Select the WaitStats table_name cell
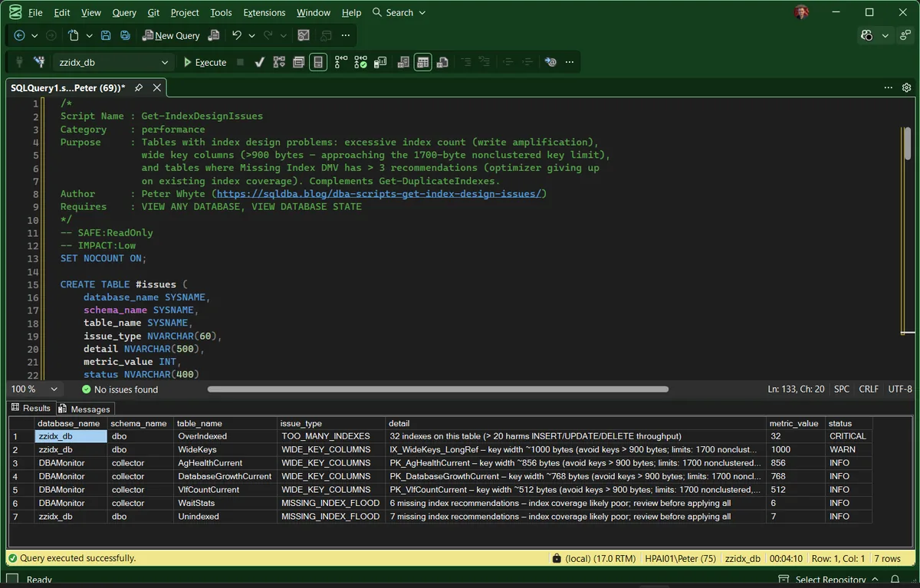 (x=225, y=503)
